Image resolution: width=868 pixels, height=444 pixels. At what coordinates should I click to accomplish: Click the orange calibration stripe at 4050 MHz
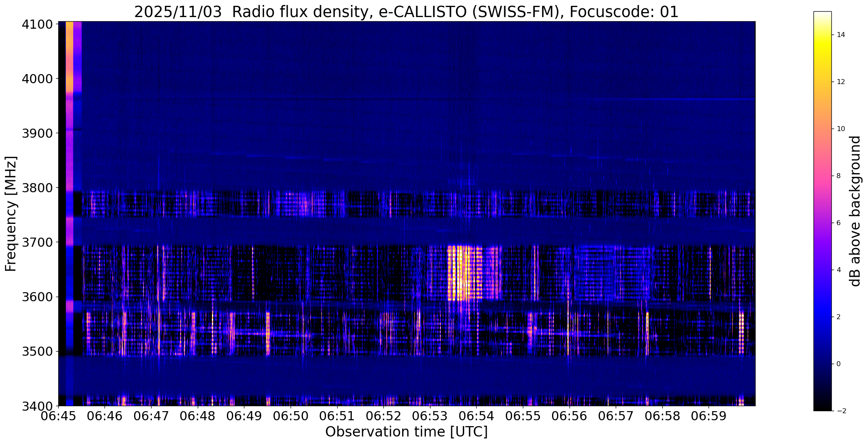click(70, 57)
